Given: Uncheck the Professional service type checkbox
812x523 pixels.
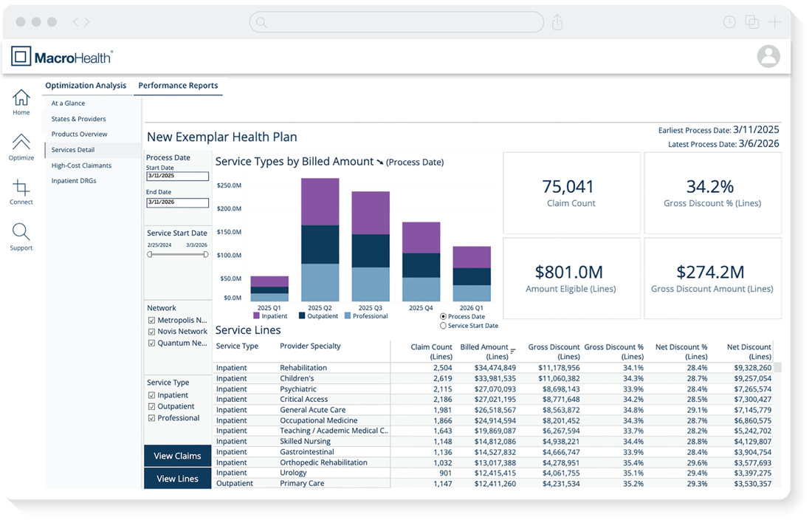Looking at the screenshot, I should [x=152, y=418].
